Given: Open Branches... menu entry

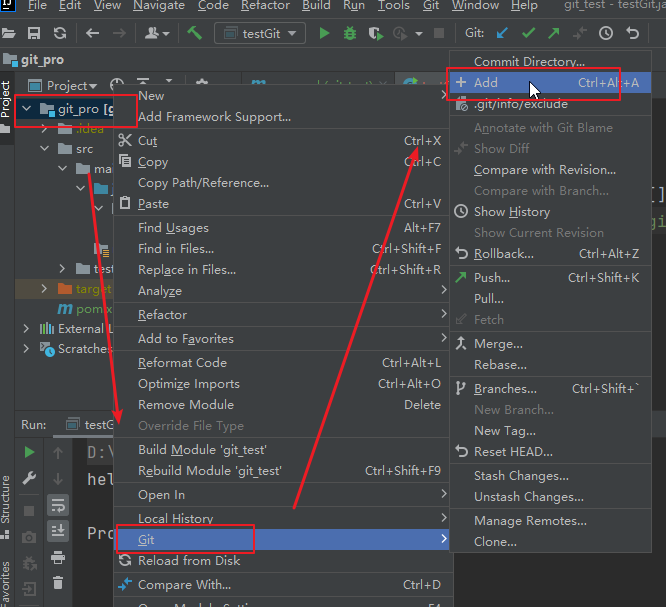Looking at the screenshot, I should 550,389.
